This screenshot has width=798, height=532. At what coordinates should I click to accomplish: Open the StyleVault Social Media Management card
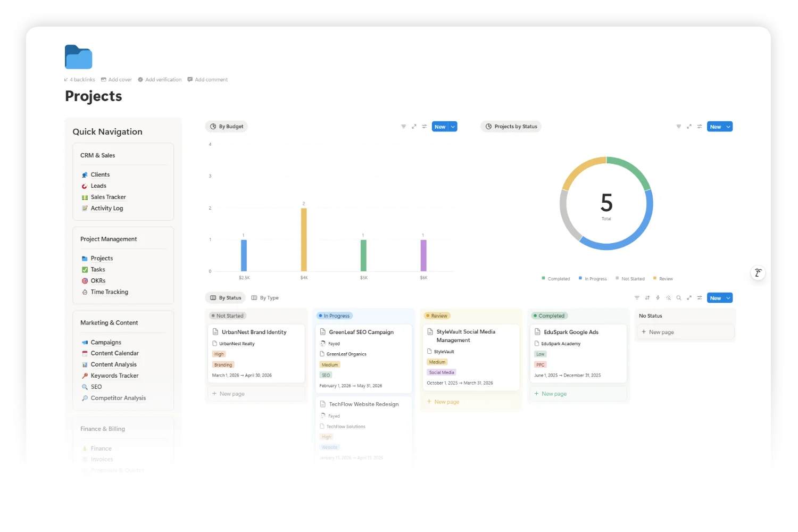(471, 357)
